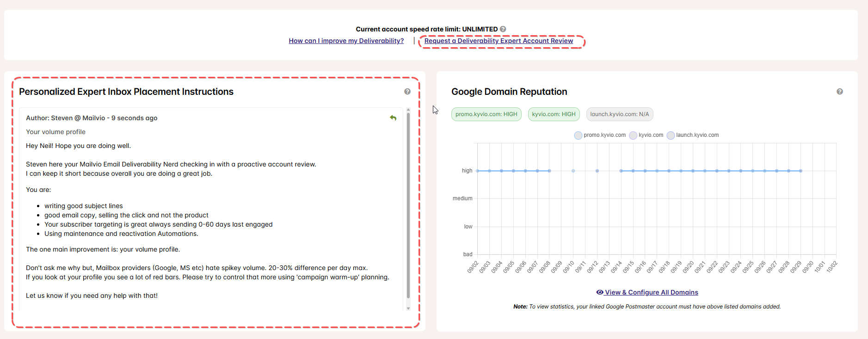Click the 'Your volume profile' subject text
The height and width of the screenshot is (339, 868).
tap(55, 132)
